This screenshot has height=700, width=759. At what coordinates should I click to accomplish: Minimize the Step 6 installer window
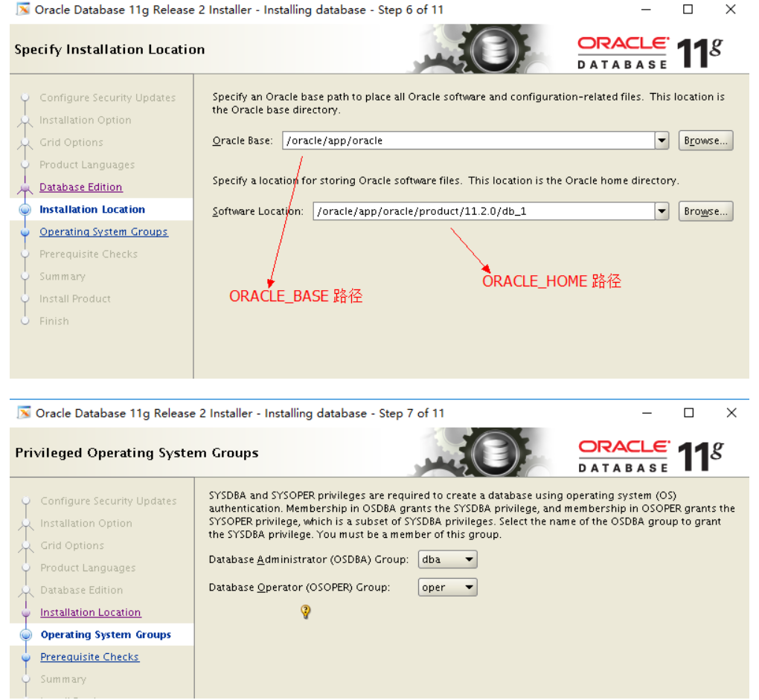click(x=646, y=10)
